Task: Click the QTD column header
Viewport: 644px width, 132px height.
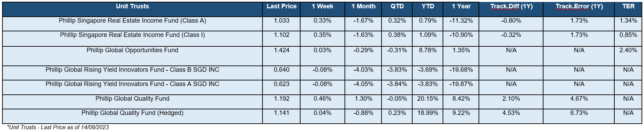Action: pos(397,7)
